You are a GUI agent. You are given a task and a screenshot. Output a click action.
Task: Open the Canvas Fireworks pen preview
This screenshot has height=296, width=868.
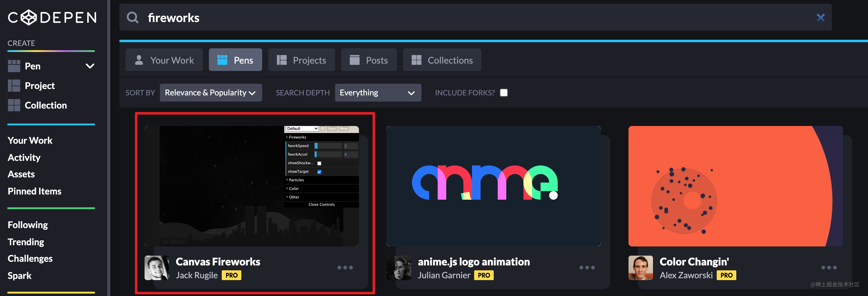click(x=252, y=186)
